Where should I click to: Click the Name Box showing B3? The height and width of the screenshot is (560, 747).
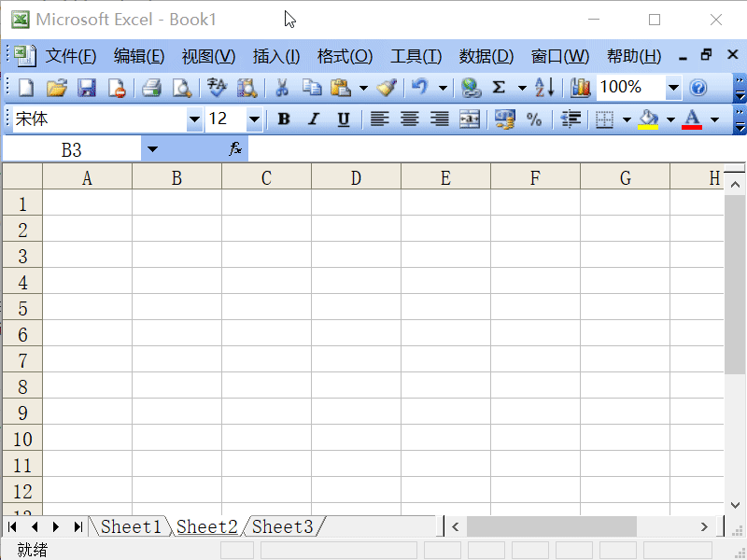pos(72,149)
